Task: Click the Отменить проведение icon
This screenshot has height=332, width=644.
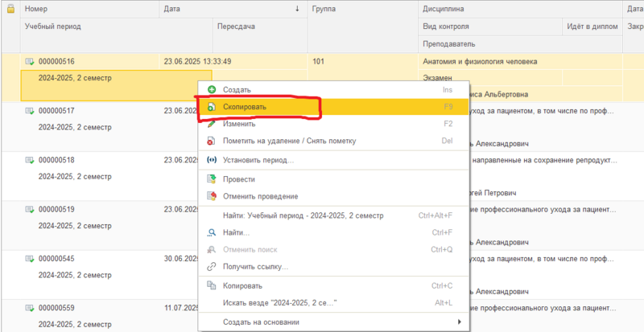Action: coord(212,196)
